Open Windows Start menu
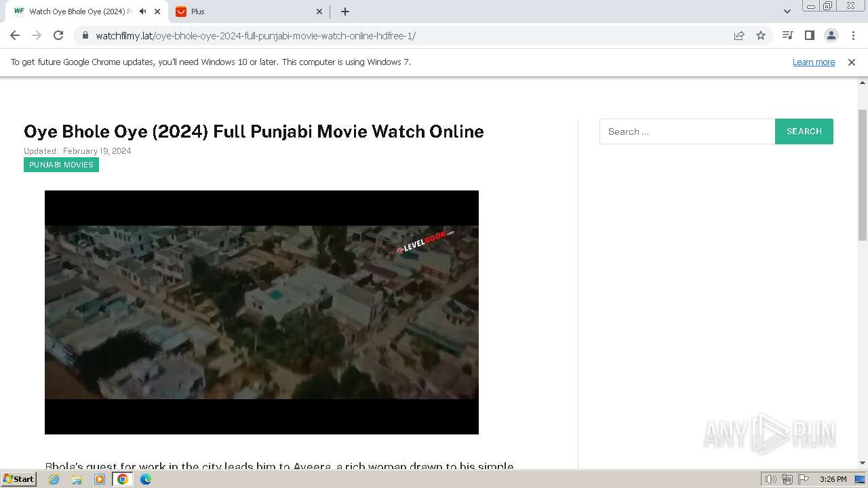The image size is (868, 488). (19, 479)
